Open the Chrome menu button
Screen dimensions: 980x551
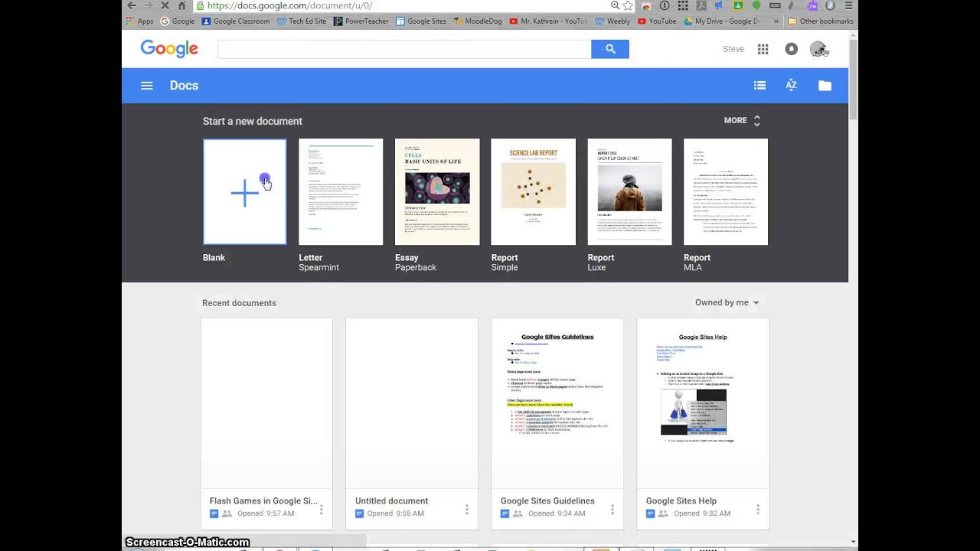tap(848, 5)
